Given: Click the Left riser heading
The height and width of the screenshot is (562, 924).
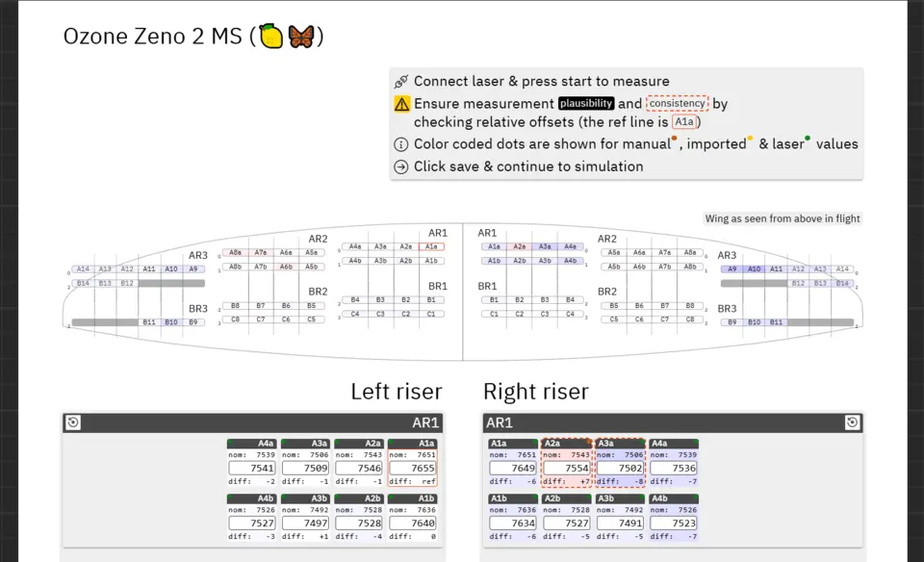Looking at the screenshot, I should click(x=396, y=392).
